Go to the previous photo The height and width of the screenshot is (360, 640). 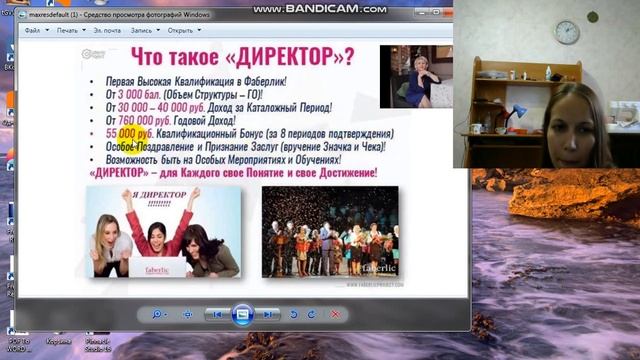[x=217, y=314]
